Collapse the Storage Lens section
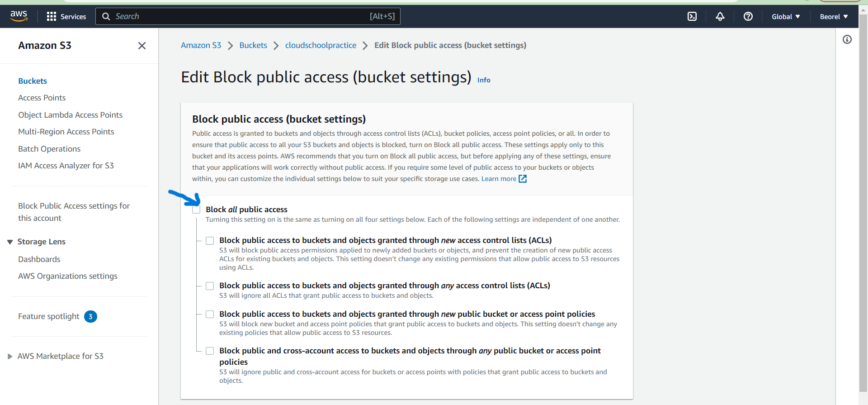868x405 pixels. pos(10,242)
